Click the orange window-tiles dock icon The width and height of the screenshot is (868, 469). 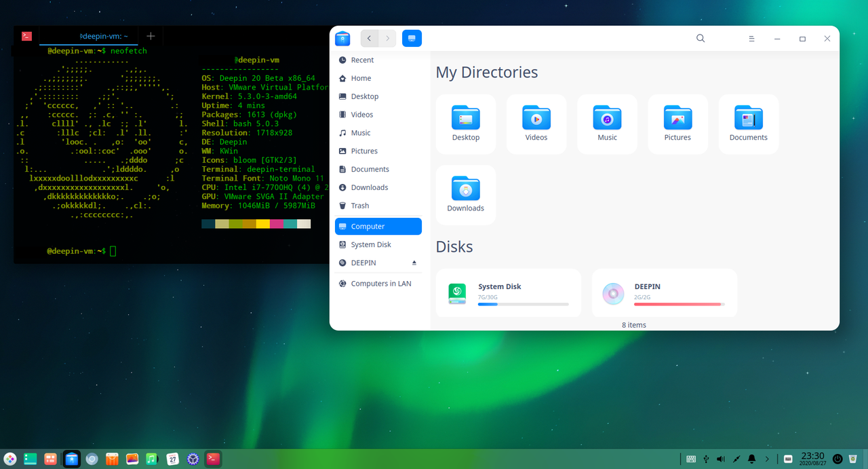coord(51,459)
